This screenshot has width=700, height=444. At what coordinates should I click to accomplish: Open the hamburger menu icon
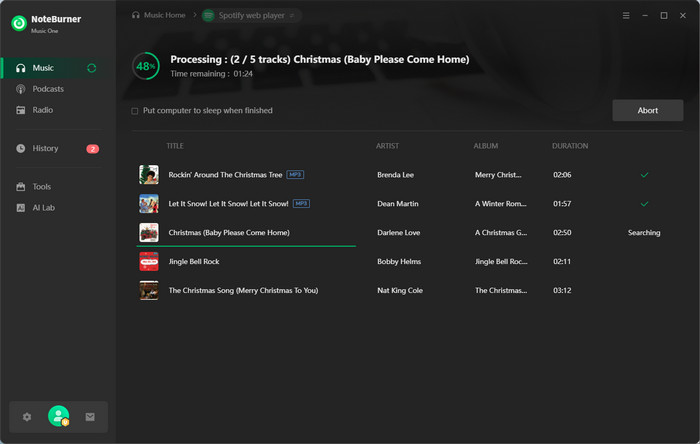(626, 16)
